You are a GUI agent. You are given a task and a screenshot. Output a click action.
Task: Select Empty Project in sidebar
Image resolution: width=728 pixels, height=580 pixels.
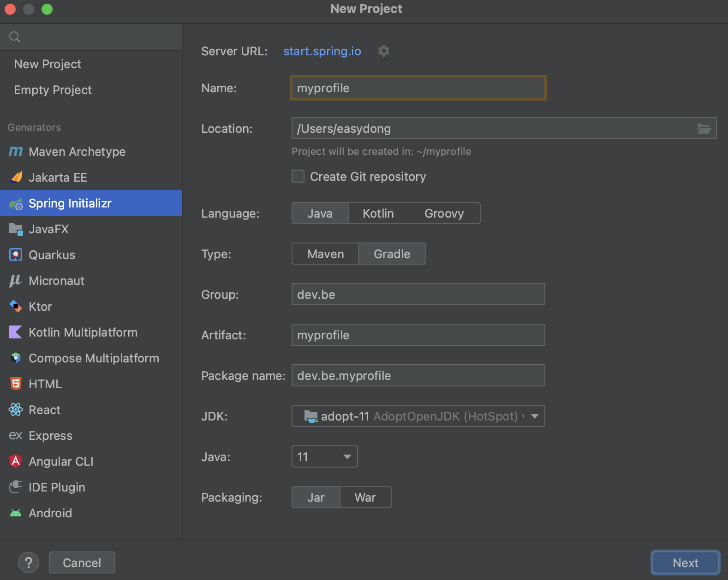pyautogui.click(x=91, y=90)
